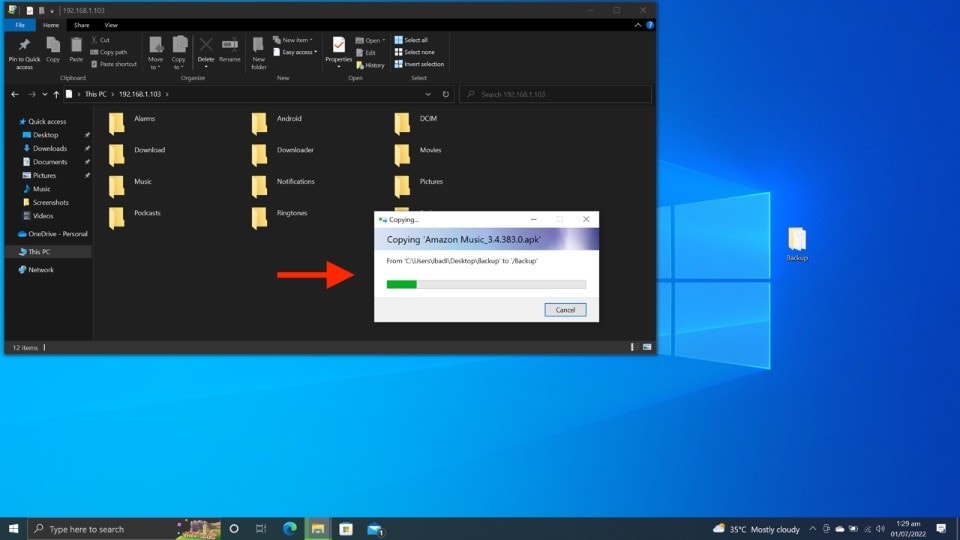Viewport: 960px width, 540px height.
Task: Click Cancel in the Copying dialog
Action: tap(565, 310)
